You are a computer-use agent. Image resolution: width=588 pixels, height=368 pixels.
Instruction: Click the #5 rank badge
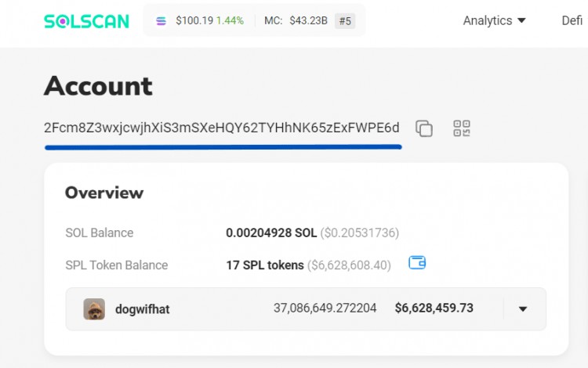(x=344, y=21)
